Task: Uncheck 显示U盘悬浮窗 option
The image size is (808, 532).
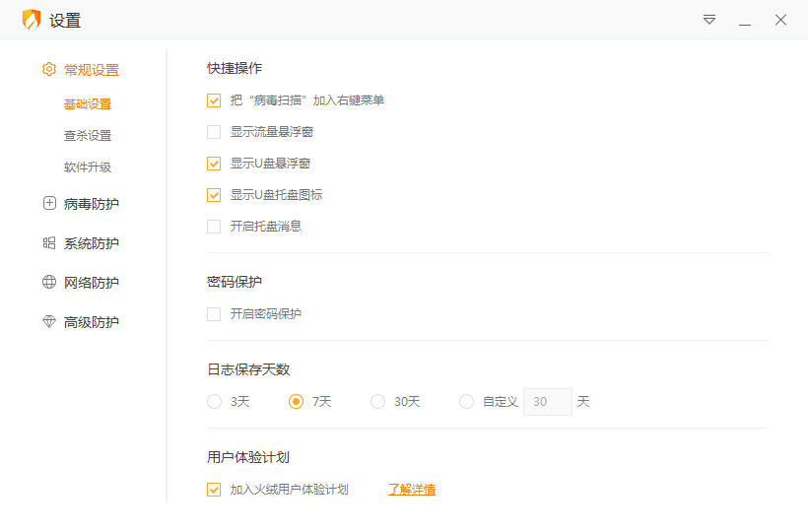Action: (x=214, y=164)
